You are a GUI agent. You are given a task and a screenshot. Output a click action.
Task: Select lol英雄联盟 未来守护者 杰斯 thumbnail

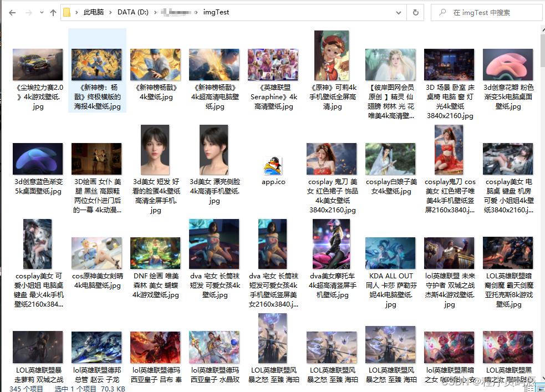coord(449,253)
